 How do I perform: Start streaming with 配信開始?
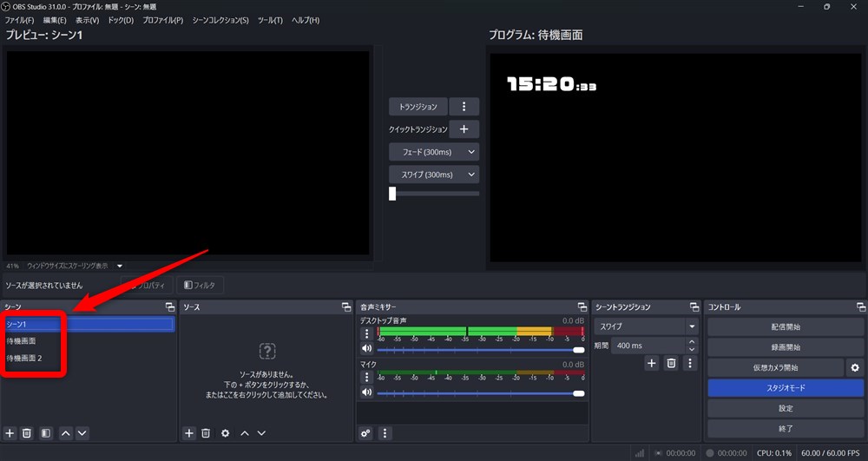[x=786, y=326]
